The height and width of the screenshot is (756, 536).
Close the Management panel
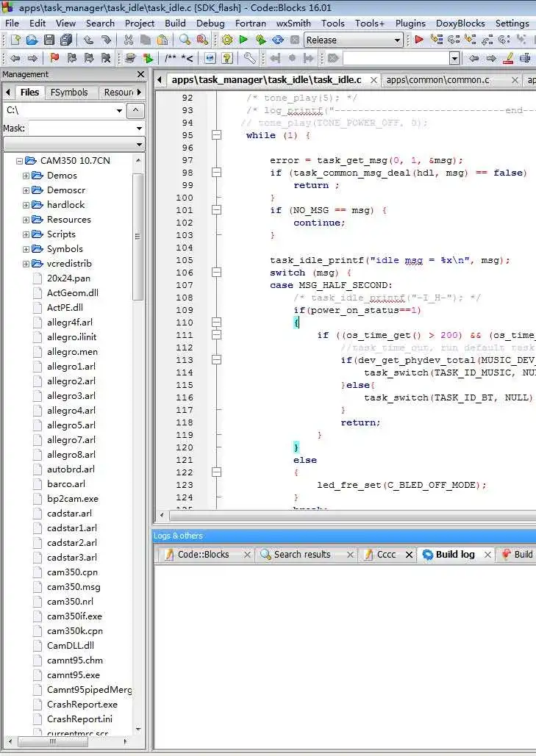(140, 74)
